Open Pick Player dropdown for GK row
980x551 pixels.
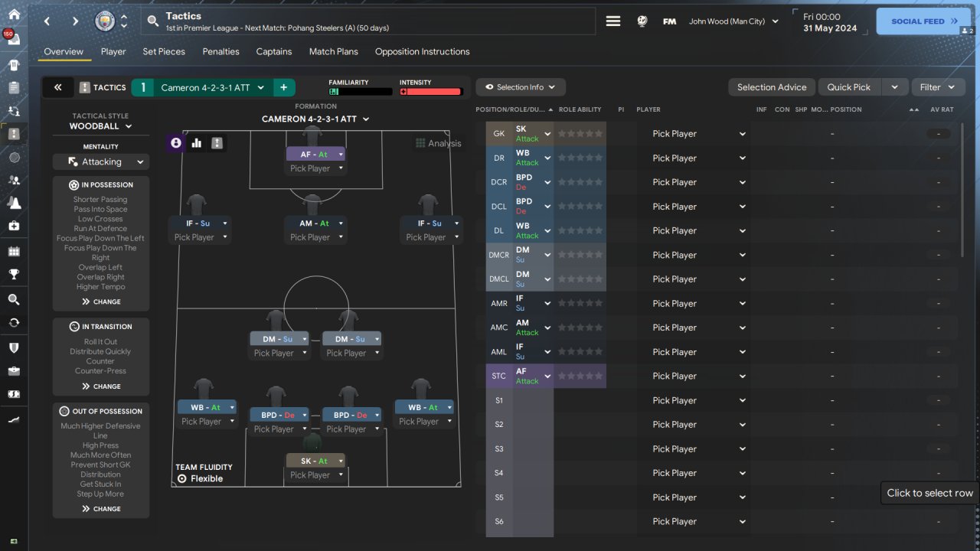pos(698,134)
